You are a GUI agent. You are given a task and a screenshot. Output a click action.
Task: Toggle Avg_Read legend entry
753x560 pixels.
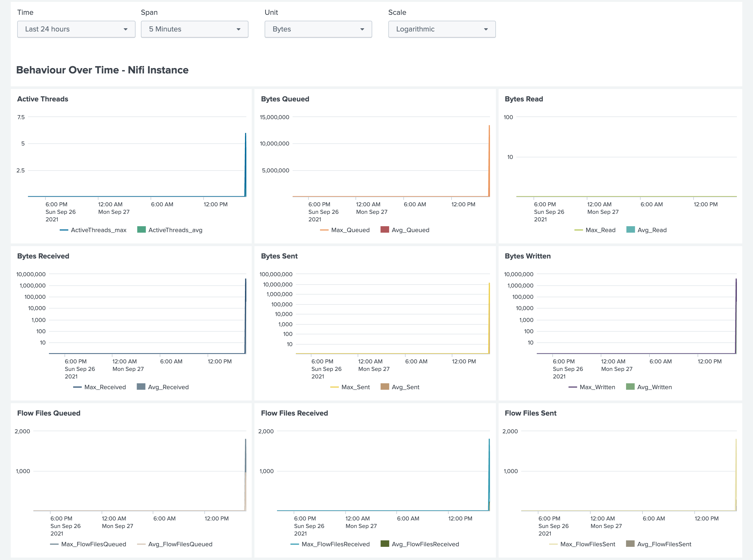(647, 230)
